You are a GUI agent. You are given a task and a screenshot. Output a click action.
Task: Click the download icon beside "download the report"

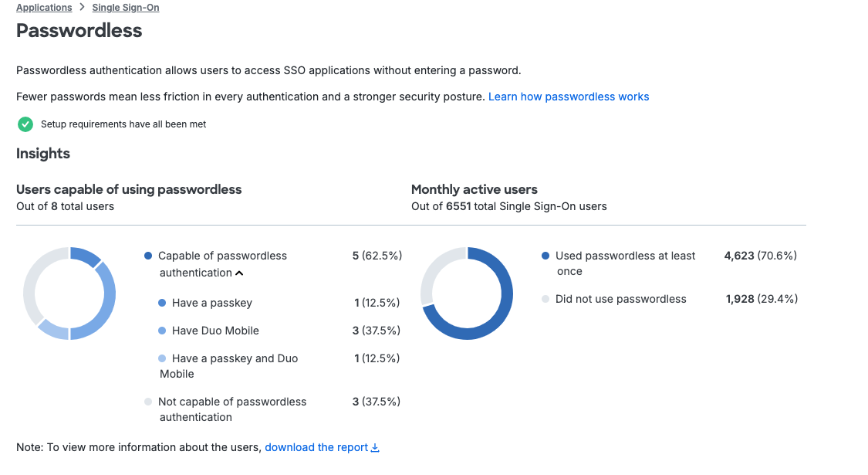[375, 447]
